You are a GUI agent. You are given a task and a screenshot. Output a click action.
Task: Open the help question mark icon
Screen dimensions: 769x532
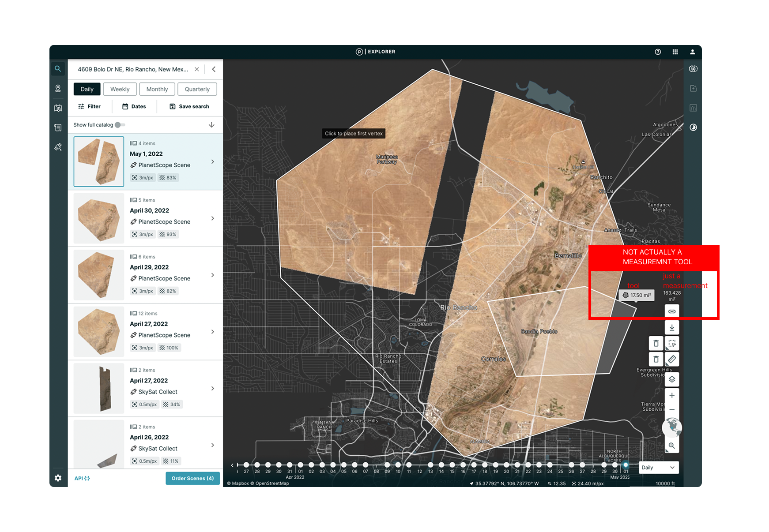tap(658, 52)
